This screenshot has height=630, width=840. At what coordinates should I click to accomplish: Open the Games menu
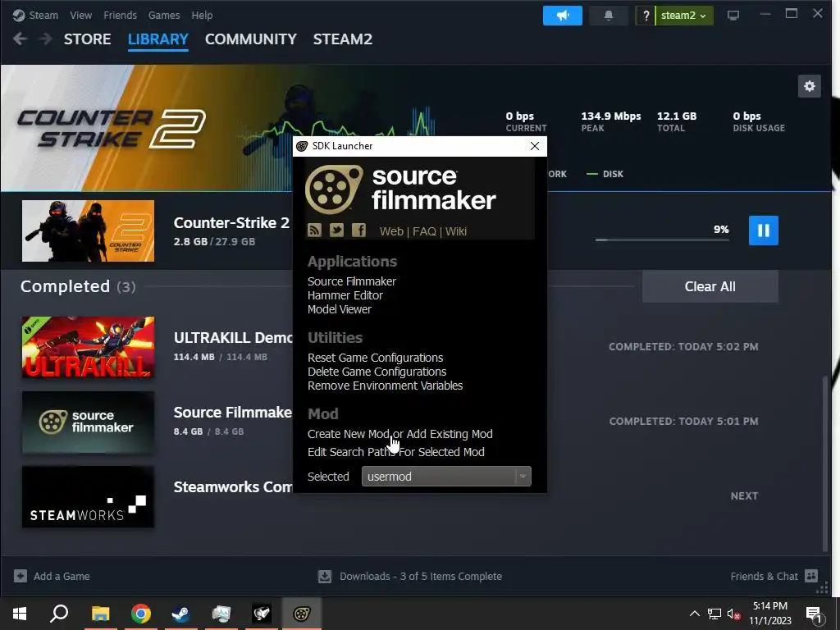(x=164, y=16)
